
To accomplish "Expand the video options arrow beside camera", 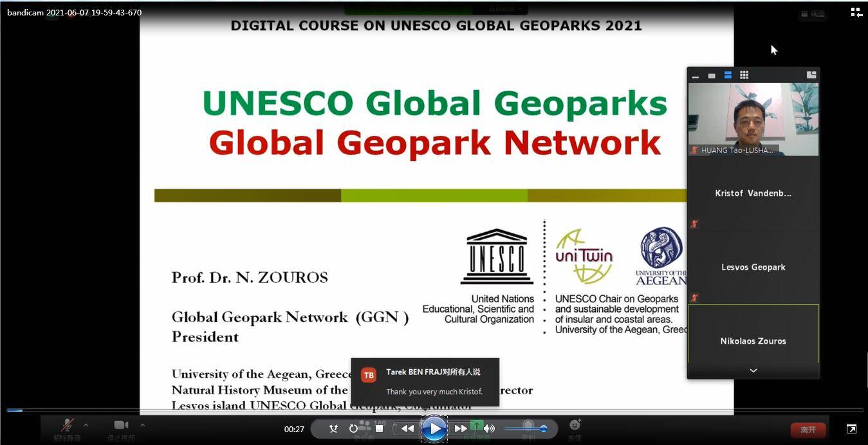I will 142,424.
